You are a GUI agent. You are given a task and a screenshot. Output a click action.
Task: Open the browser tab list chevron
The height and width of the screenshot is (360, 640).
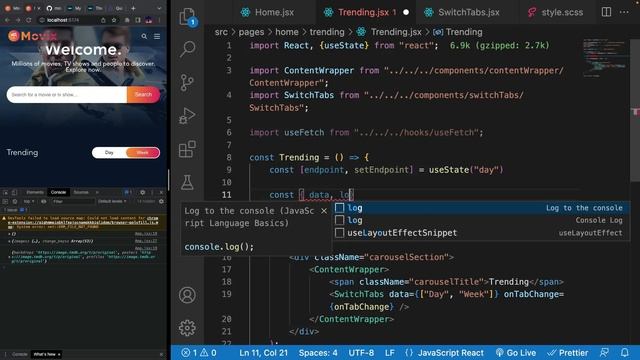[159, 8]
